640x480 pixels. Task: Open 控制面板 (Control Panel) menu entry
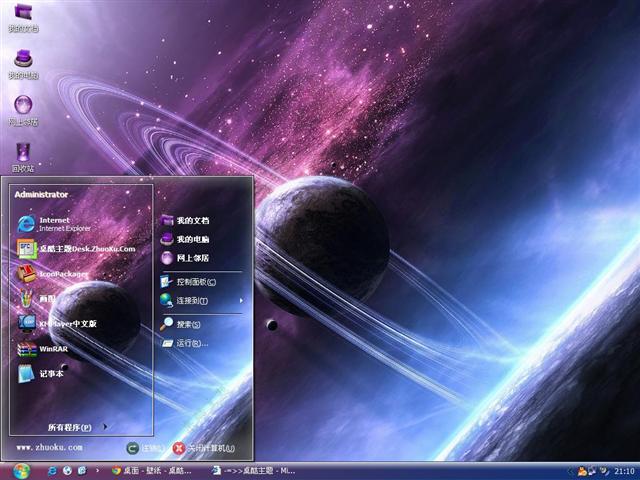pos(197,282)
